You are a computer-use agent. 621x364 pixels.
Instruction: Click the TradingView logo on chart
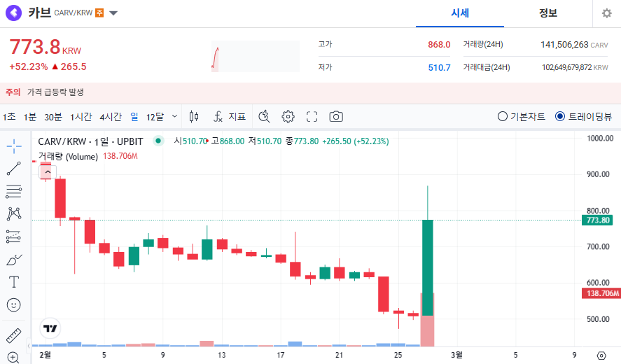click(50, 328)
